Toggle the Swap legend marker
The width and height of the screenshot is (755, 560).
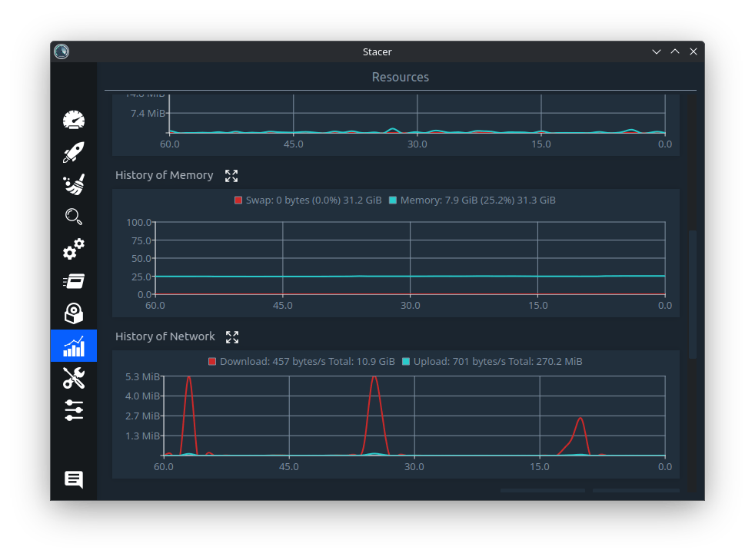(238, 200)
